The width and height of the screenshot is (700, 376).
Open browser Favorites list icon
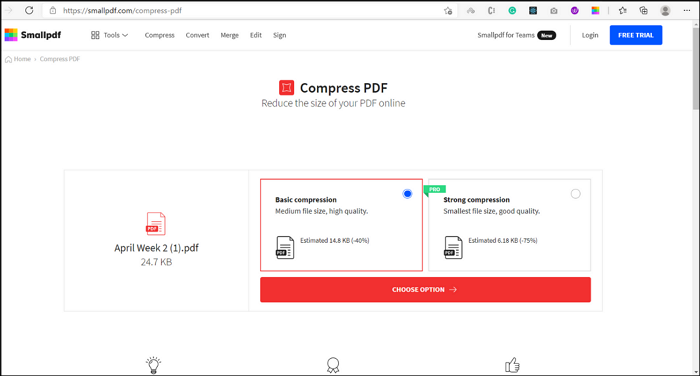point(622,11)
